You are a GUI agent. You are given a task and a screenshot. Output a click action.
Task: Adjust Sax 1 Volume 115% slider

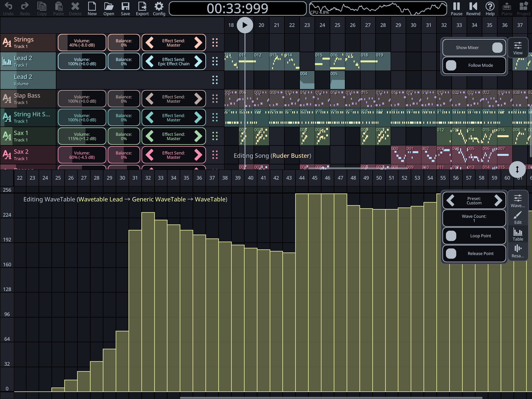(x=82, y=136)
